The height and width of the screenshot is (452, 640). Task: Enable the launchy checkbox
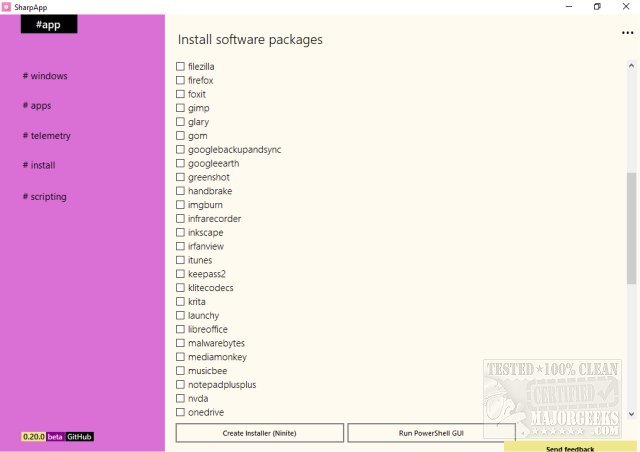pyautogui.click(x=180, y=316)
